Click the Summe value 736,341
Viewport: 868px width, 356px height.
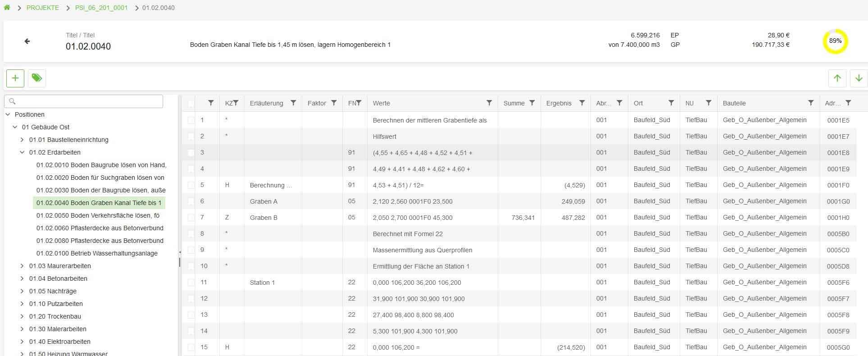click(x=523, y=218)
